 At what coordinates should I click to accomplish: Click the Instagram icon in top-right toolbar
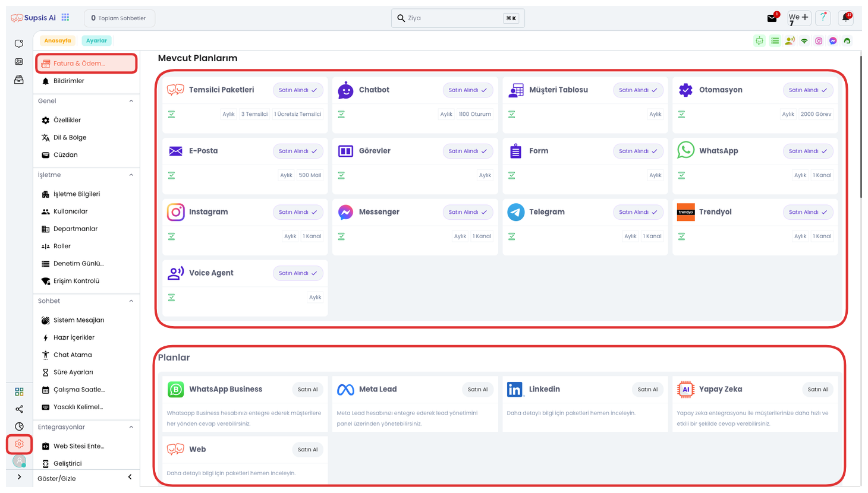(x=819, y=41)
